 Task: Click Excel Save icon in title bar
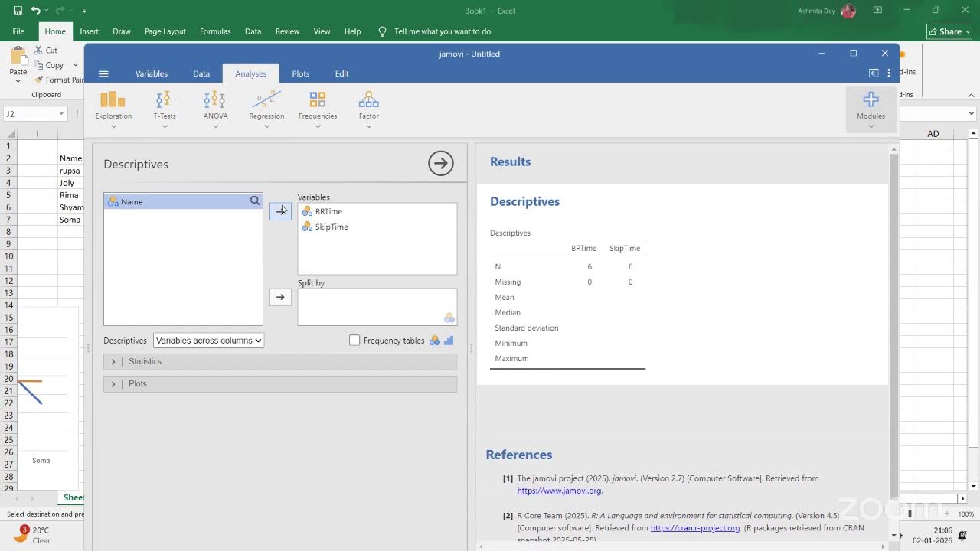18,11
